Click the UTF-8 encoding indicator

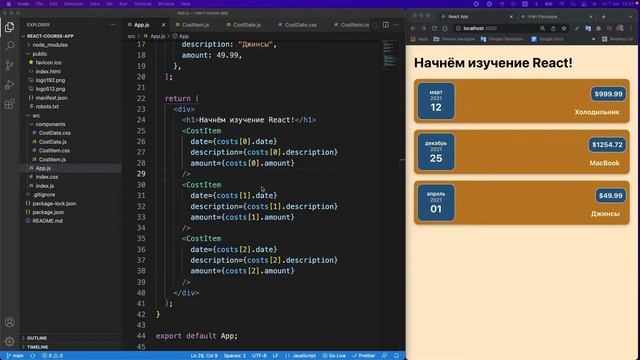pos(259,356)
